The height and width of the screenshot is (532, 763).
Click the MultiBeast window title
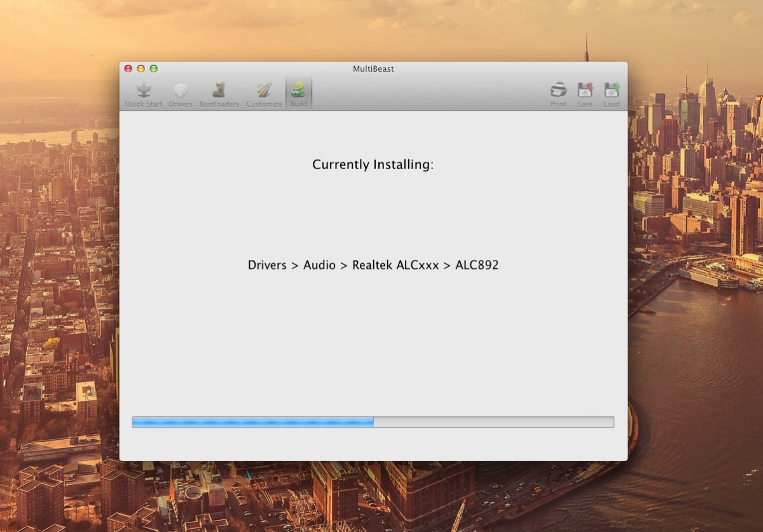tap(373, 69)
